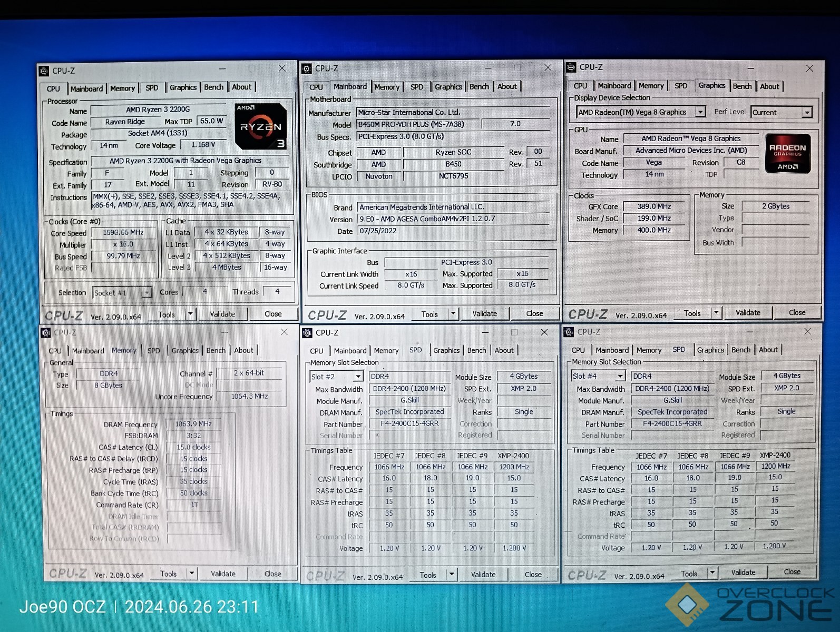Screen dimensions: 840x632
Task: Click Part Number field in Slot #2 SPD window
Action: tap(409, 423)
